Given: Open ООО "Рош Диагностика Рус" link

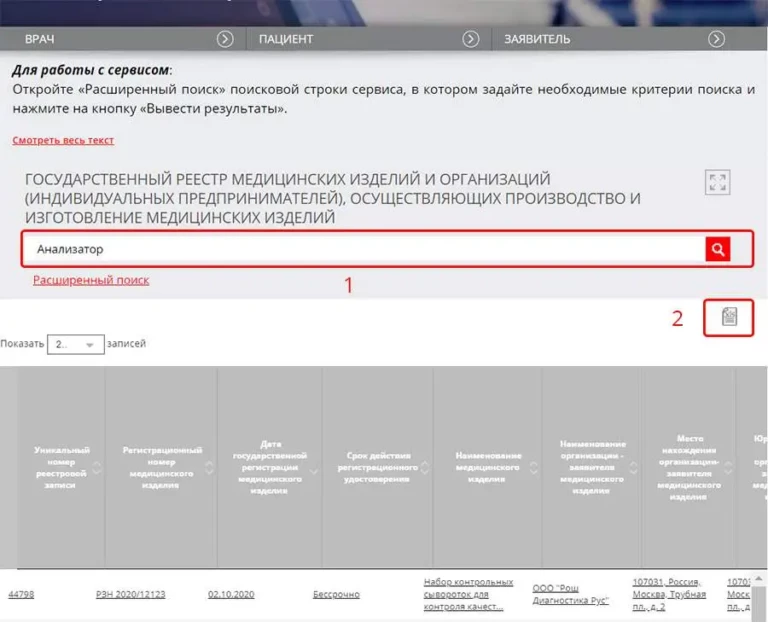Looking at the screenshot, I should [571, 595].
